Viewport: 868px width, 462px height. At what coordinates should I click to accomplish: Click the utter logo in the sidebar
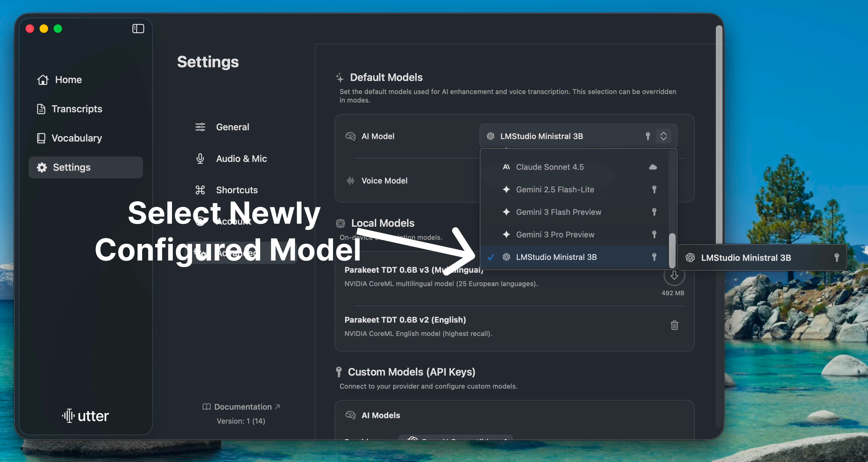(85, 415)
